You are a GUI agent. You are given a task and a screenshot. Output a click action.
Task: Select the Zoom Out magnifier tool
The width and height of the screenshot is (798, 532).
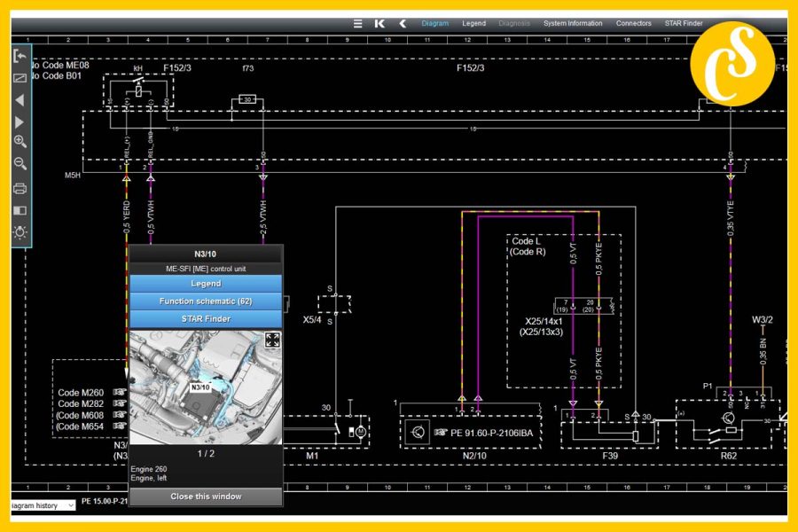(20, 163)
